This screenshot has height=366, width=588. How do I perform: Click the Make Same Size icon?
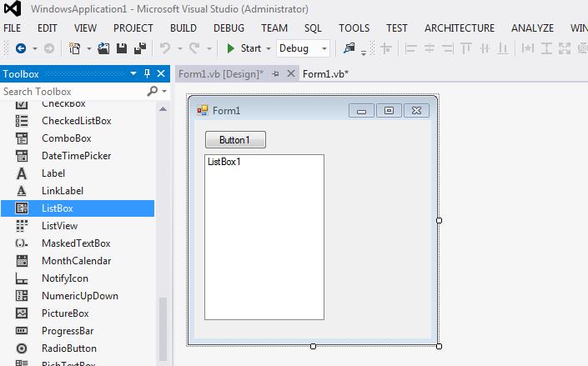tap(565, 48)
